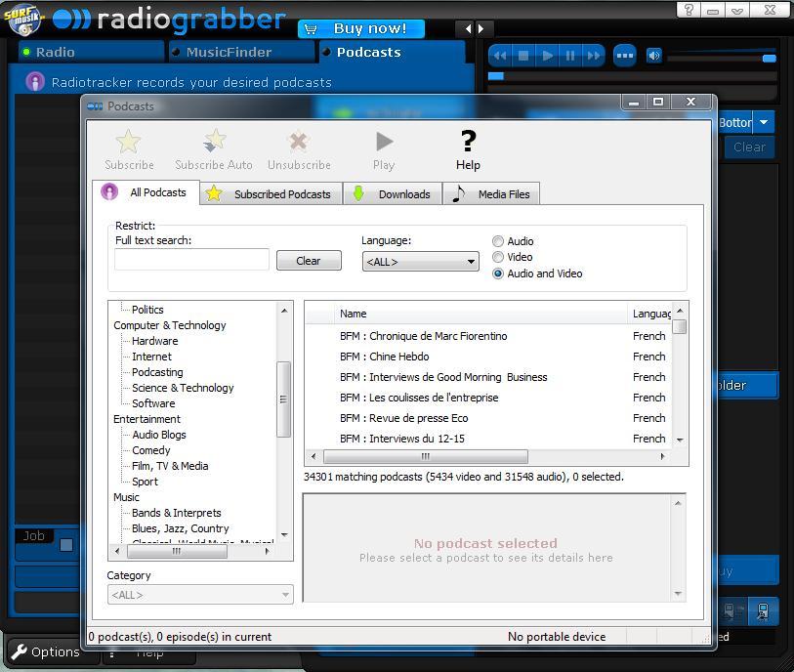Select the Audio only radio button
This screenshot has width=794, height=672.
click(x=499, y=241)
